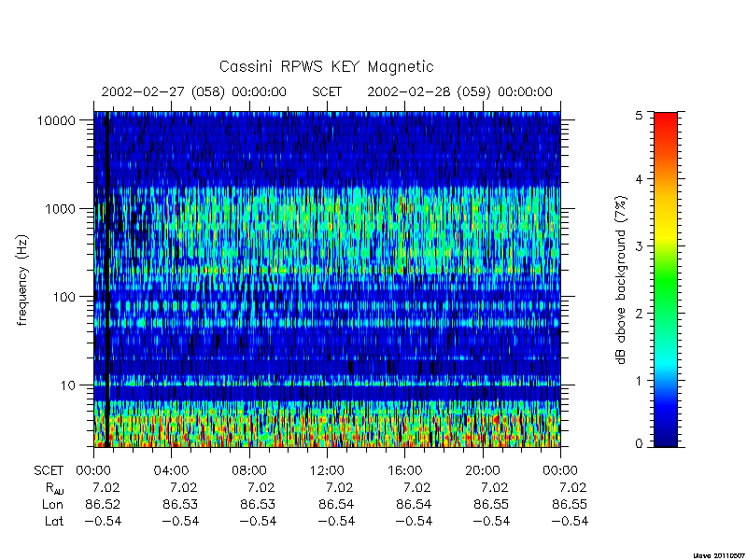The width and height of the screenshot is (747, 560).
Task: Select the color scale value 2
Action: click(x=639, y=314)
